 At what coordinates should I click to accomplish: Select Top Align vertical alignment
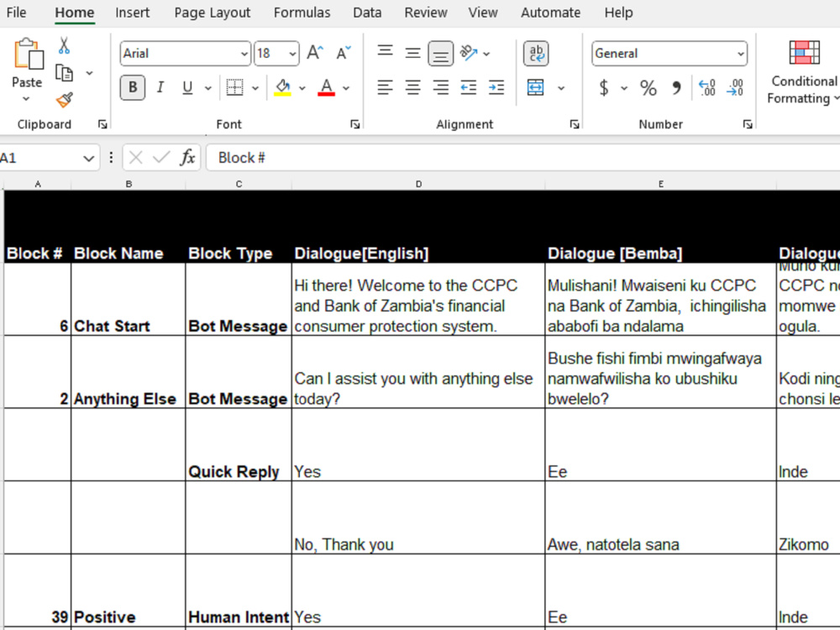pos(385,53)
